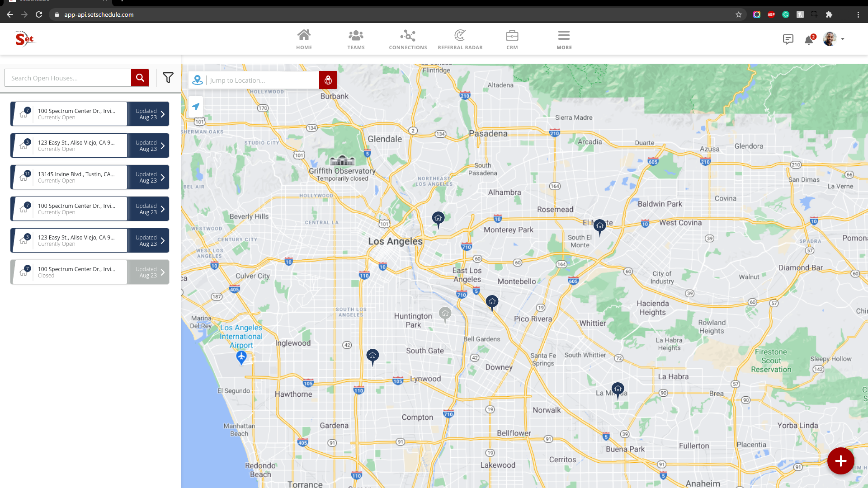Open the Grammarly extension icon
This screenshot has width=868, height=488.
786,14
